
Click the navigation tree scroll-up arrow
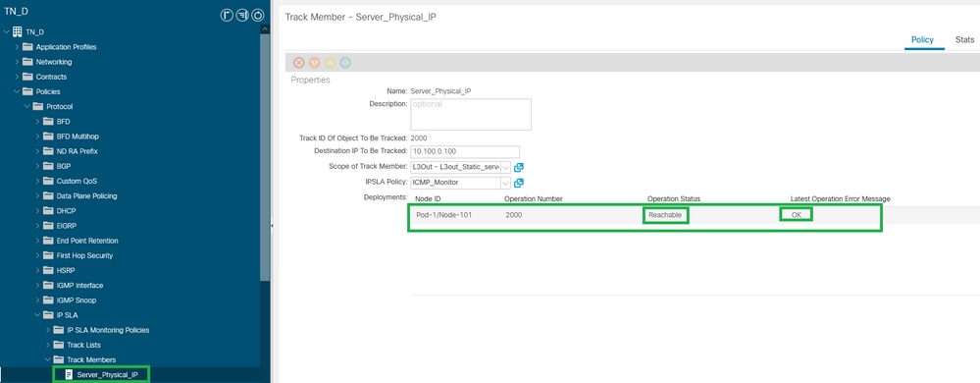pyautogui.click(x=265, y=29)
